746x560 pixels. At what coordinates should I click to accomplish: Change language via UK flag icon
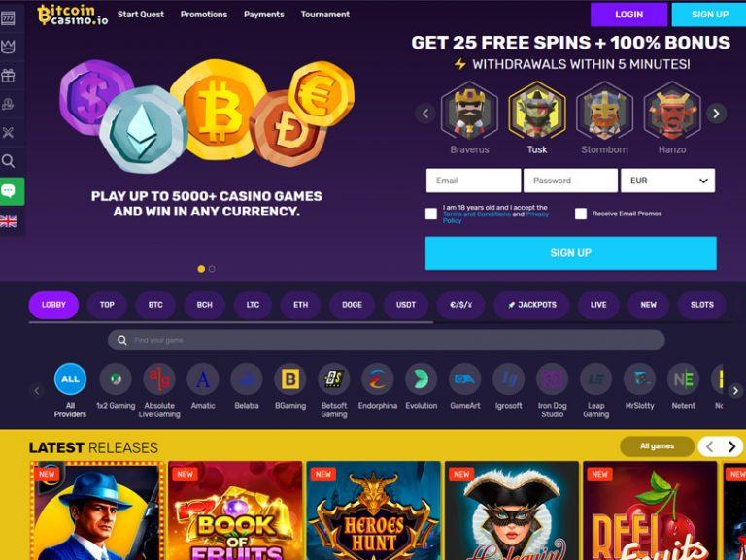point(8,221)
